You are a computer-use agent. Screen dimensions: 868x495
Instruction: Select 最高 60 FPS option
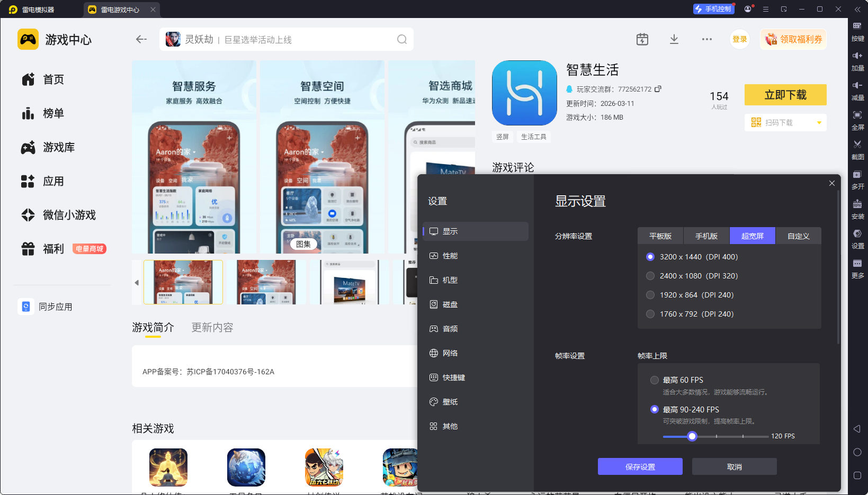(x=655, y=380)
